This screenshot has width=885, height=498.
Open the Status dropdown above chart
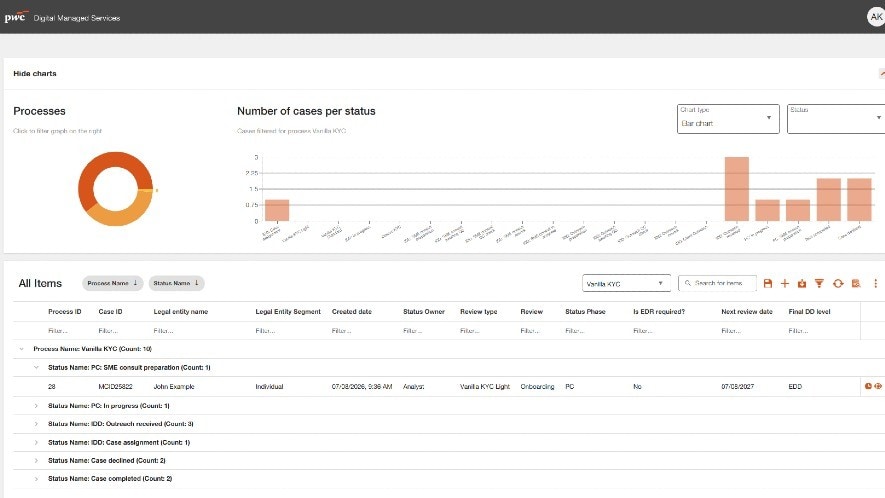click(836, 119)
